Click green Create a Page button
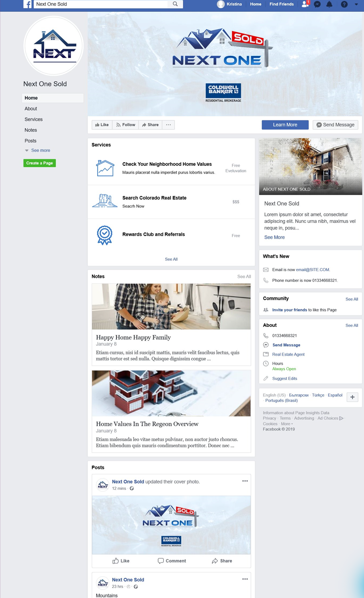This screenshot has width=364, height=598. pyautogui.click(x=39, y=163)
